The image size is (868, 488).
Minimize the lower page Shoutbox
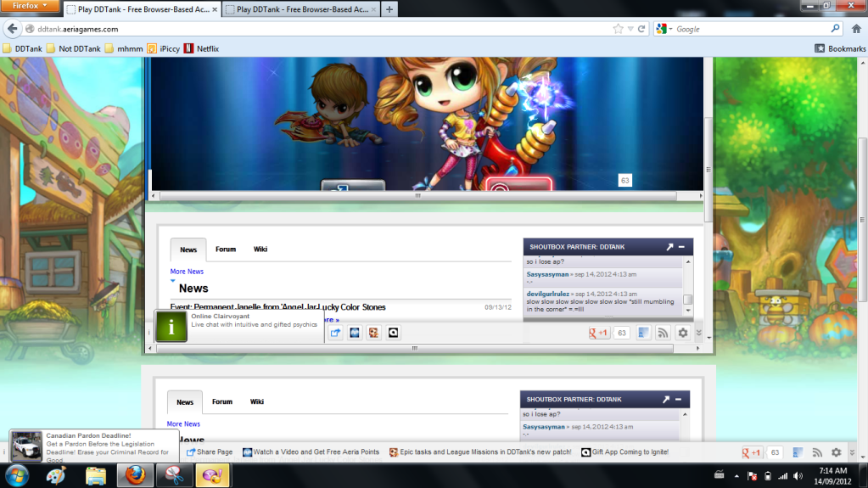point(678,400)
